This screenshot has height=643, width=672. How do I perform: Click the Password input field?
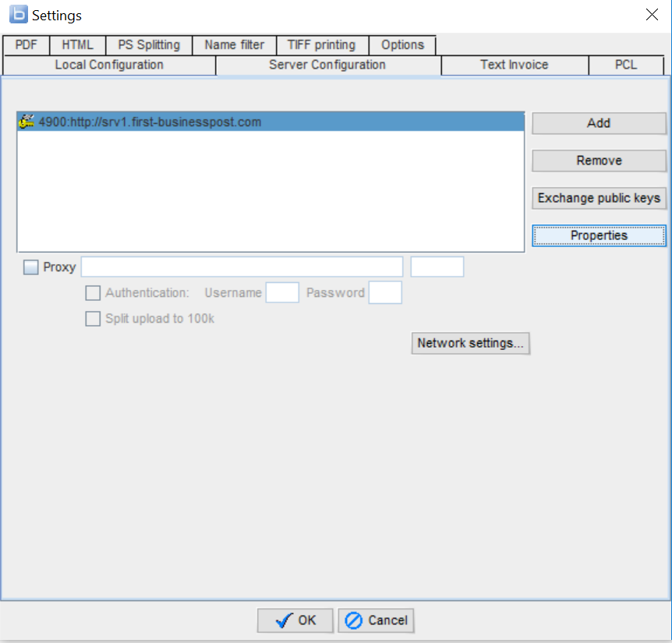pyautogui.click(x=385, y=292)
